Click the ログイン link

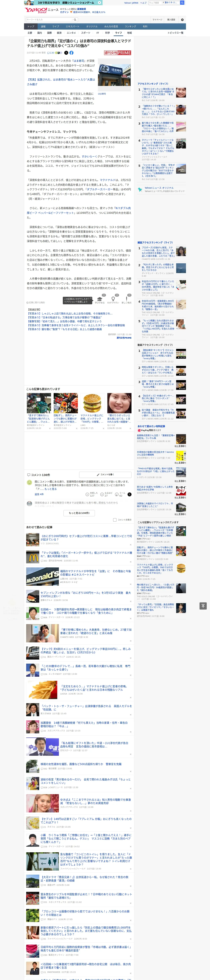[64, 12]
